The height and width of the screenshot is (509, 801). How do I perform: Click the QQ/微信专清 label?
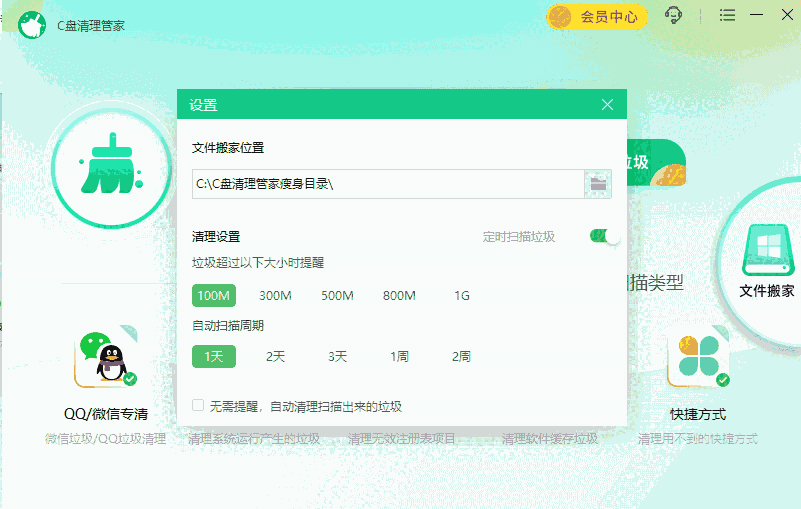coord(106,414)
